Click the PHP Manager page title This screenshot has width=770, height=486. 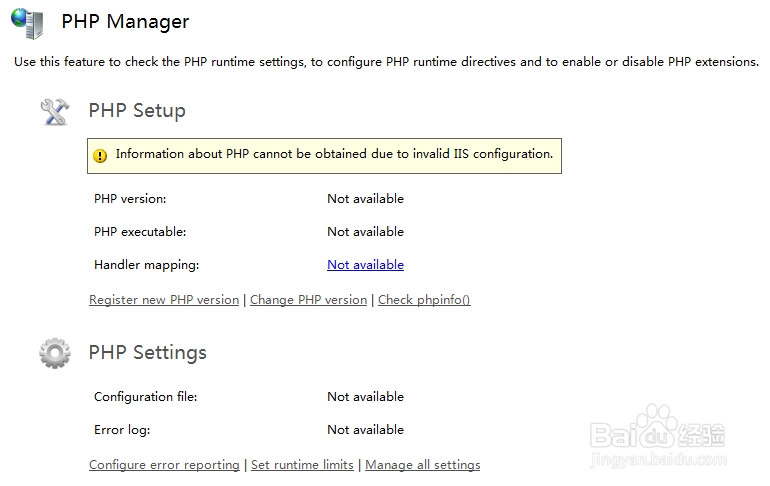pyautogui.click(x=125, y=22)
